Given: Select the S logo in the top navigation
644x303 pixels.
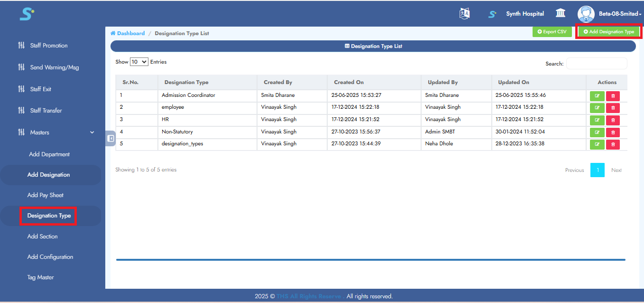Looking at the screenshot, I should pos(492,14).
